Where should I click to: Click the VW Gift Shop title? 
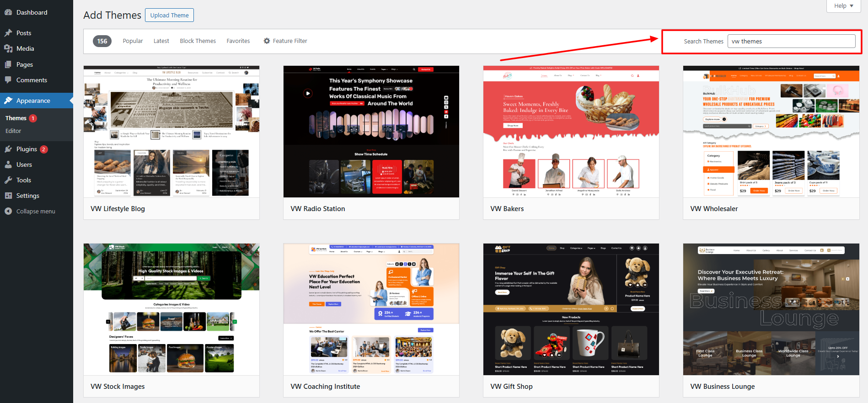[511, 387]
